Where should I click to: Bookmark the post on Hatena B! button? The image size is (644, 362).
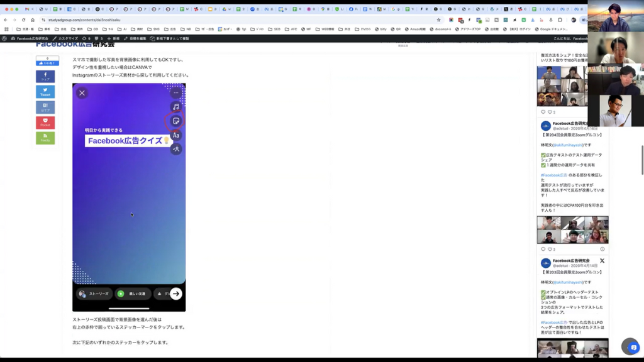[45, 107]
